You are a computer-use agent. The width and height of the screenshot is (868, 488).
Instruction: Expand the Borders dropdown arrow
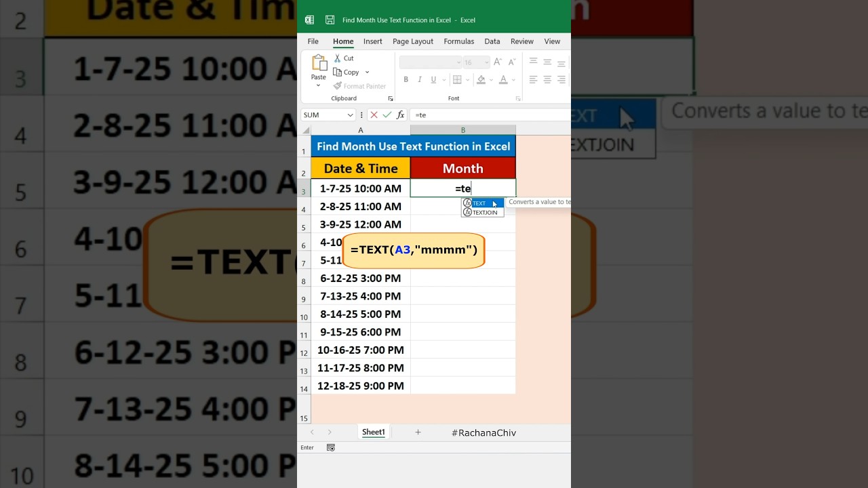(x=467, y=80)
